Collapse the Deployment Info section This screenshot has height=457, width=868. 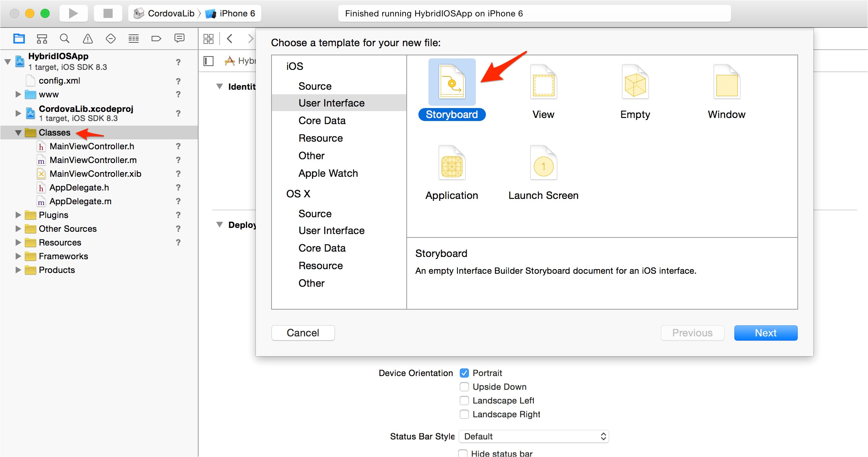(220, 224)
